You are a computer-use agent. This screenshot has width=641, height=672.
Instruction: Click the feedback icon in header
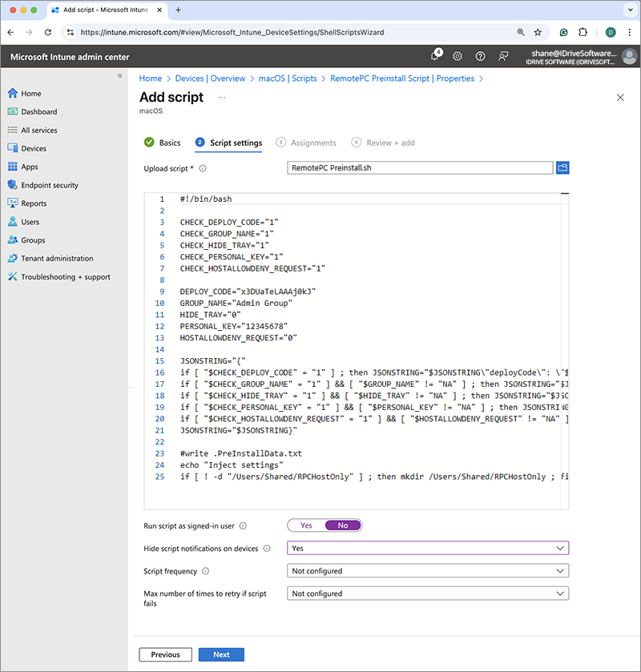(x=502, y=56)
